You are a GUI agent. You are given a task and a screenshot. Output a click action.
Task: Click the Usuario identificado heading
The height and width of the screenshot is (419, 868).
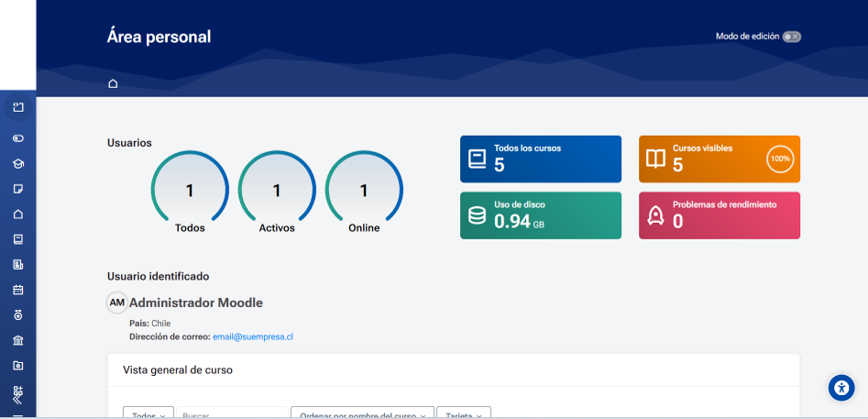pos(159,276)
